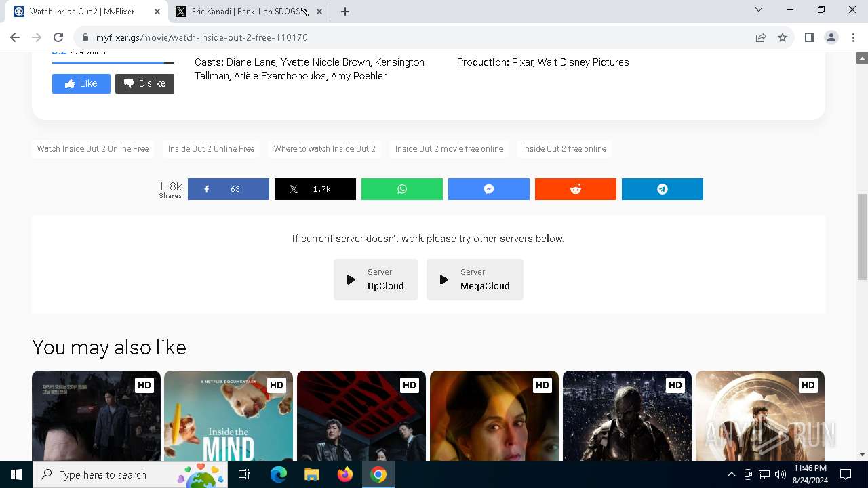The width and height of the screenshot is (868, 488).
Task: Share on X button showing 1.7k
Action: 315,189
